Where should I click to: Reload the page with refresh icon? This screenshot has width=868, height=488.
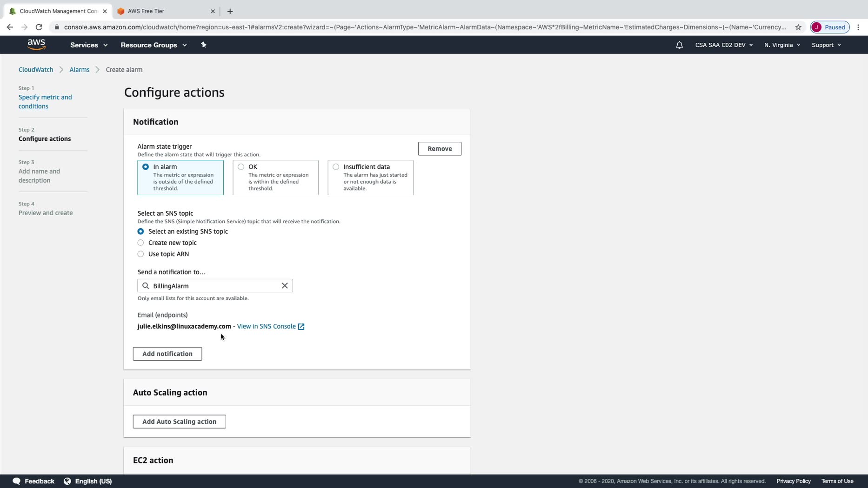[39, 27]
